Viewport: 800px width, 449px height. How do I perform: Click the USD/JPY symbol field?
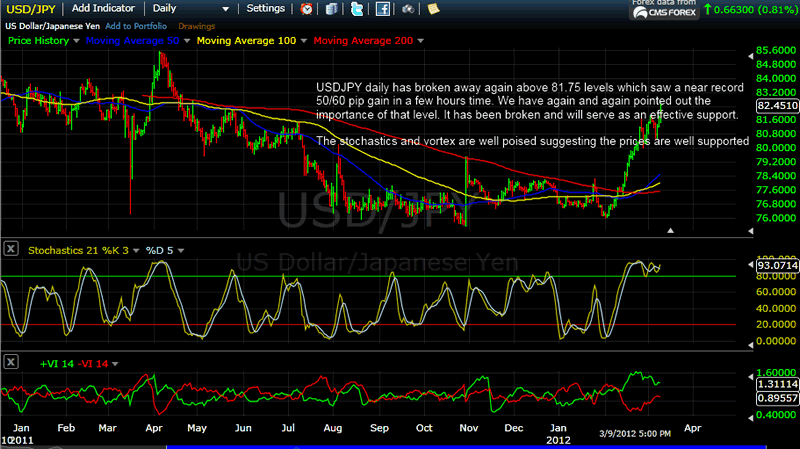coord(32,8)
